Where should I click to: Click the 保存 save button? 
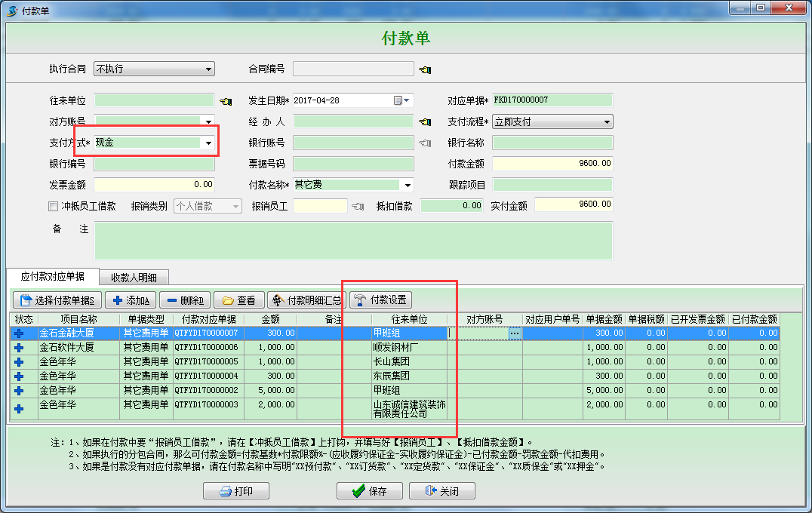point(369,490)
